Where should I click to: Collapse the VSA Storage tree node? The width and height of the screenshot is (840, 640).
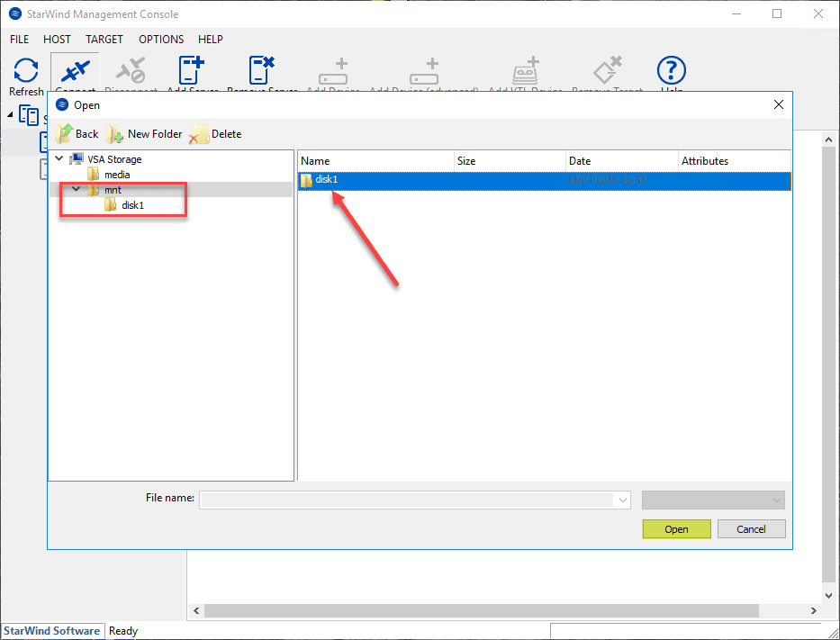coord(59,158)
